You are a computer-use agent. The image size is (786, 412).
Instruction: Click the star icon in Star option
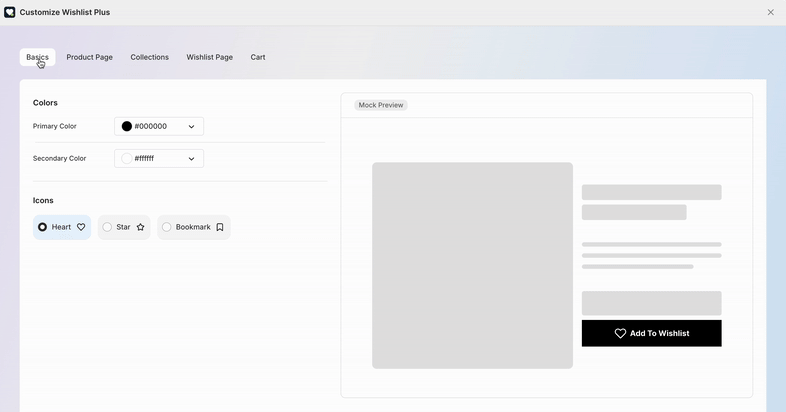pos(140,227)
